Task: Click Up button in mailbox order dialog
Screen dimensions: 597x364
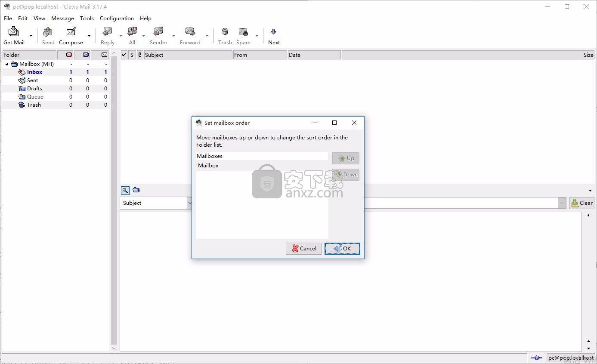Action: pos(346,158)
